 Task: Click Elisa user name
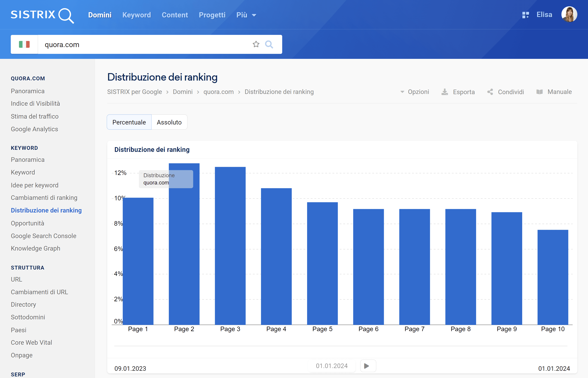click(544, 15)
